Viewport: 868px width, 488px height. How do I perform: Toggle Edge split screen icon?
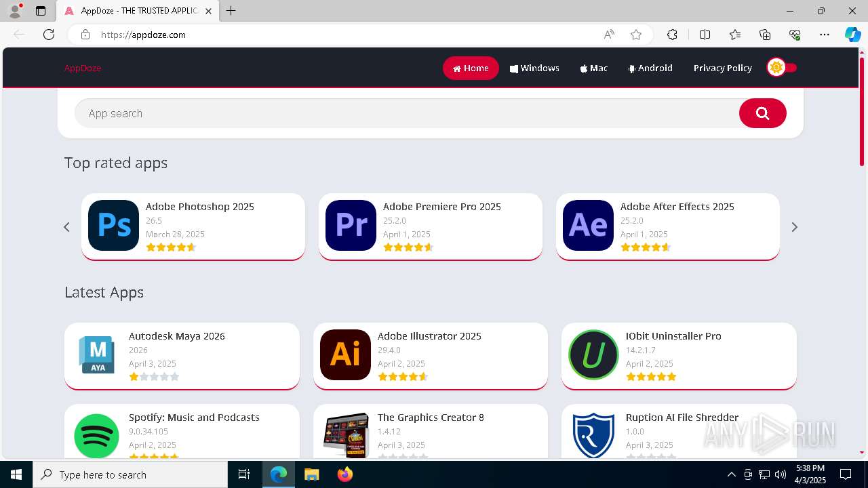point(705,35)
